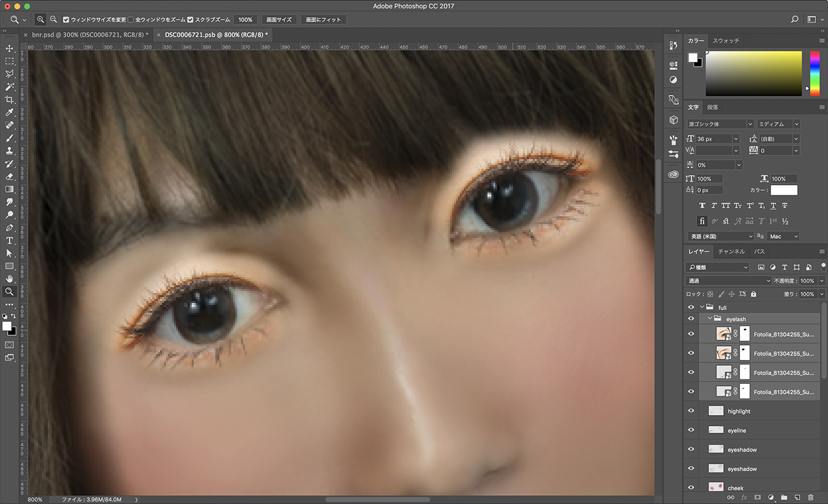828x504 pixels.
Task: Select the Eyedropper tool
Action: point(9,112)
